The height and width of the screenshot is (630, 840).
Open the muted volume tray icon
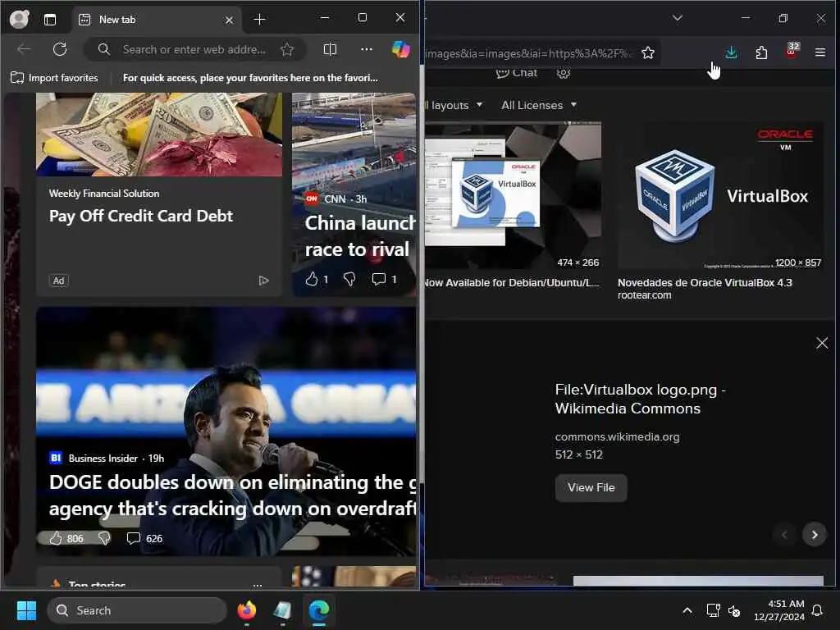[x=734, y=610]
